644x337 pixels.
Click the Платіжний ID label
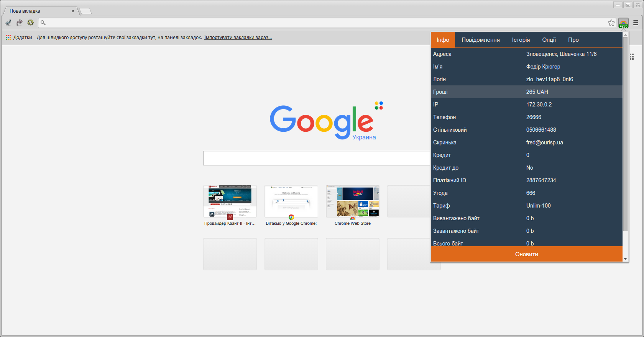click(x=450, y=180)
